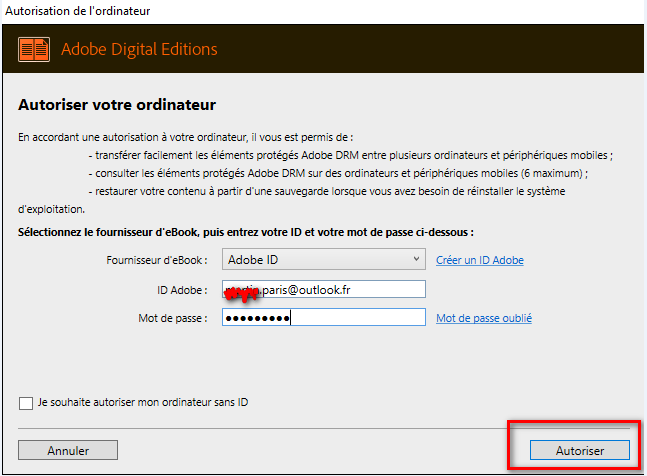647x476 pixels.
Task: Click label text Je souhaite autoriser mon ordinateur
Action: (x=142, y=403)
